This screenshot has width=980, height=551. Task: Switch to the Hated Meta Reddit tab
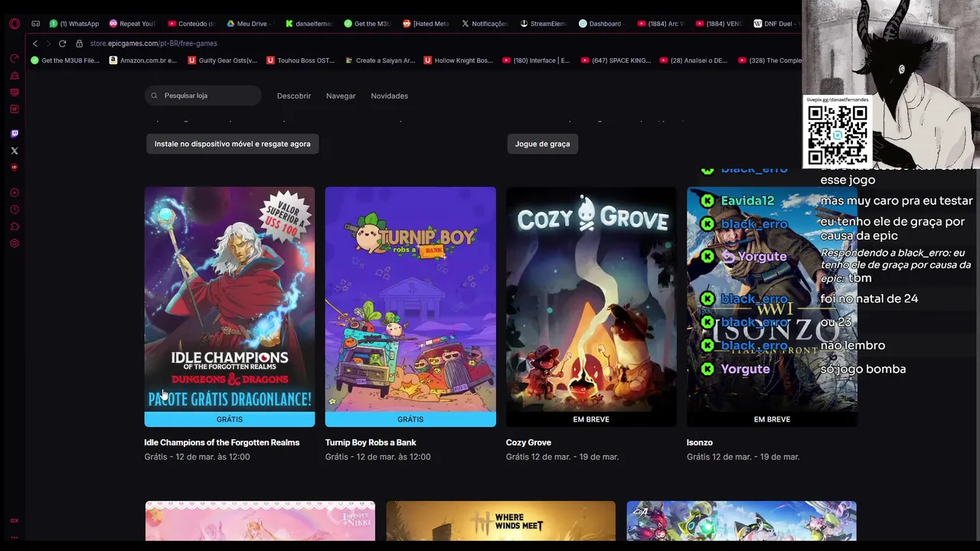[x=426, y=24]
